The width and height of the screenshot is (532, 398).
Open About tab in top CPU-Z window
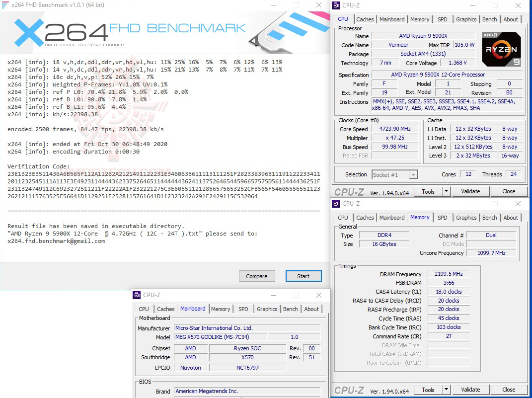[x=511, y=19]
